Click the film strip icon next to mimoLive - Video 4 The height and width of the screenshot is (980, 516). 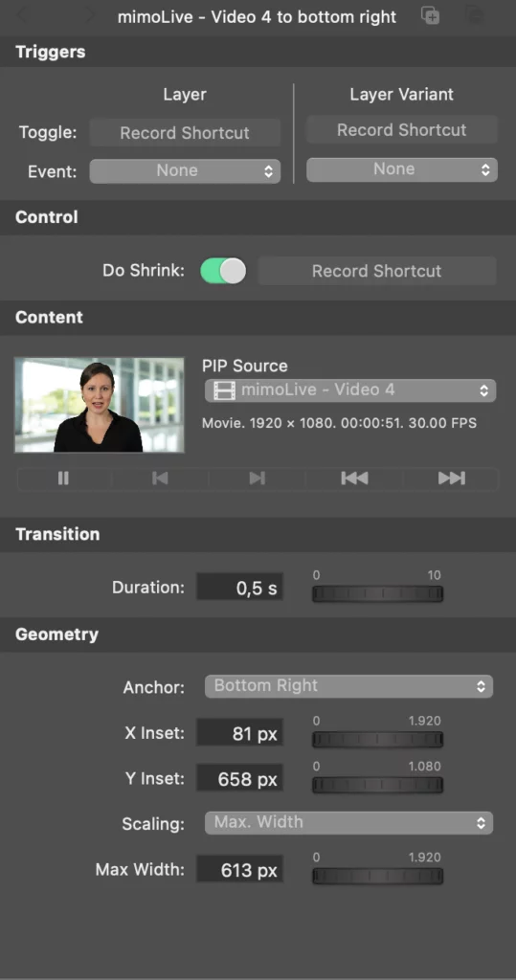pos(225,390)
